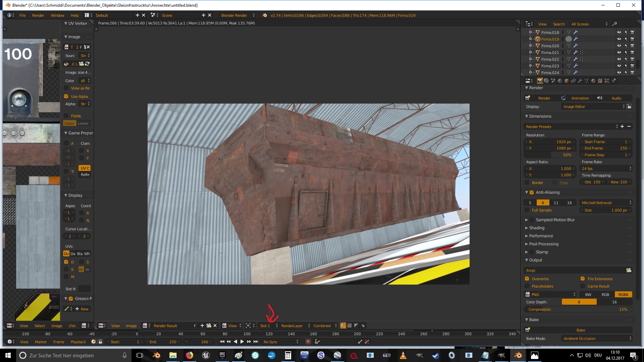
Task: Click the Windows taskbar calculator icon
Action: click(288, 355)
